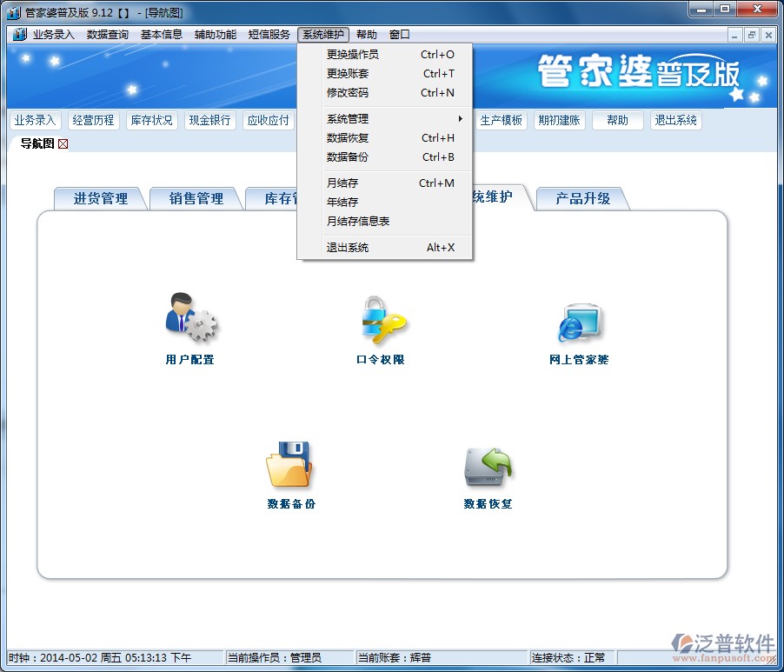Click the 业务录入 toolbar button

tap(35, 120)
